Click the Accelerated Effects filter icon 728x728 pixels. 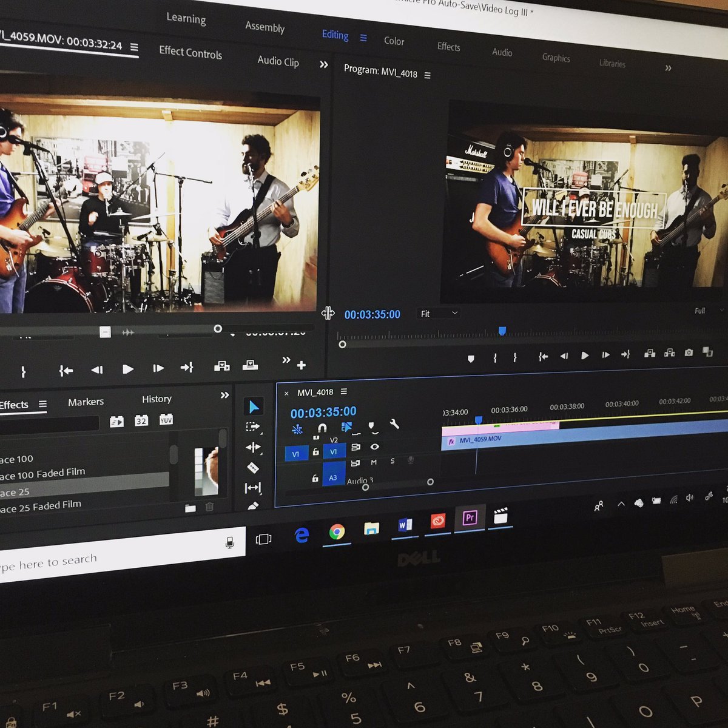point(116,421)
